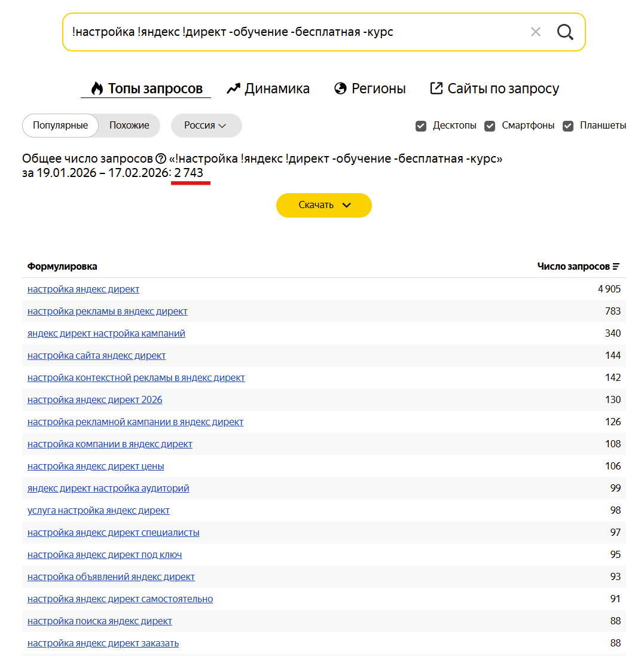Toggle off the Планшеты checkbox
The height and width of the screenshot is (656, 644).
click(x=567, y=126)
